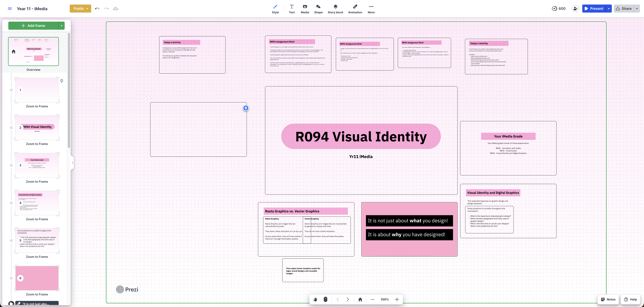Open the Help button

pyautogui.click(x=630, y=299)
